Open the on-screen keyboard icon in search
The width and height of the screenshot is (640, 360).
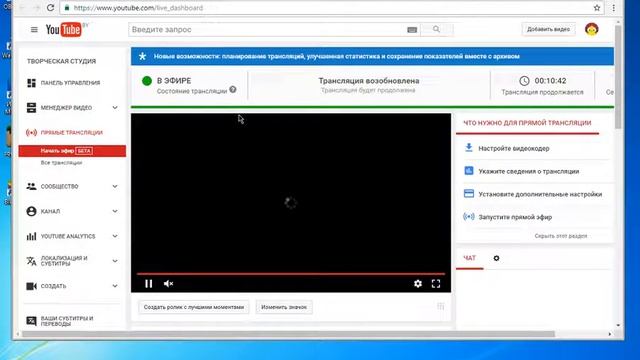coord(412,30)
